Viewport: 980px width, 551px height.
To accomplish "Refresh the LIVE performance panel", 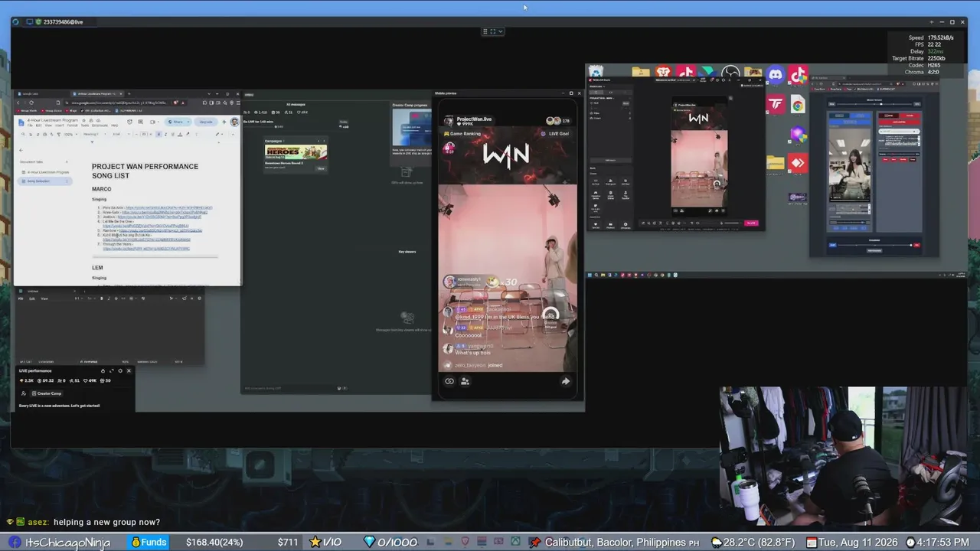I will (x=120, y=370).
